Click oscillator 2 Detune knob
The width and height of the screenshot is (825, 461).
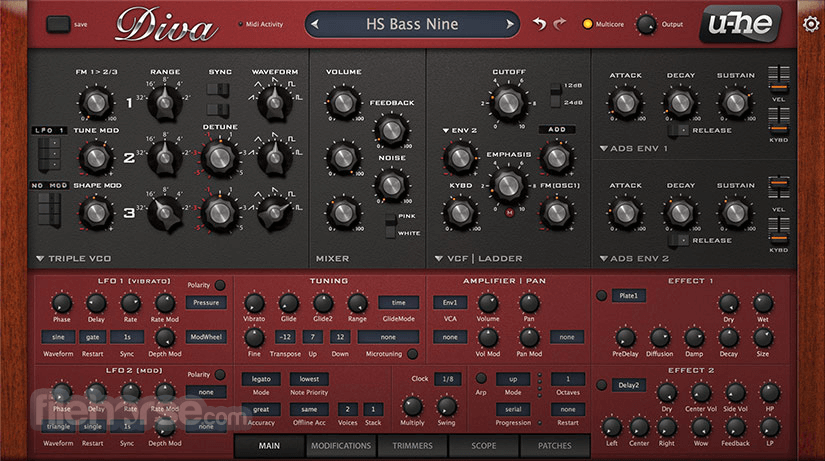pyautogui.click(x=219, y=158)
